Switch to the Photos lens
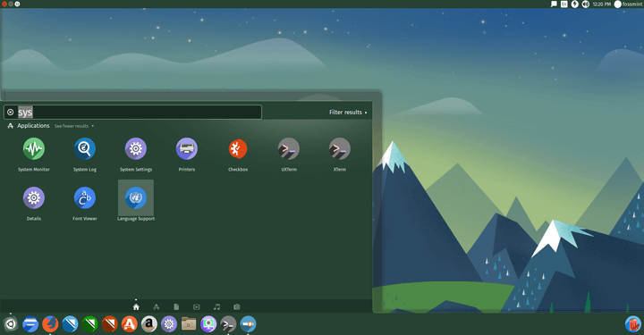Viewport: 644px width, 335px height. coord(236,306)
